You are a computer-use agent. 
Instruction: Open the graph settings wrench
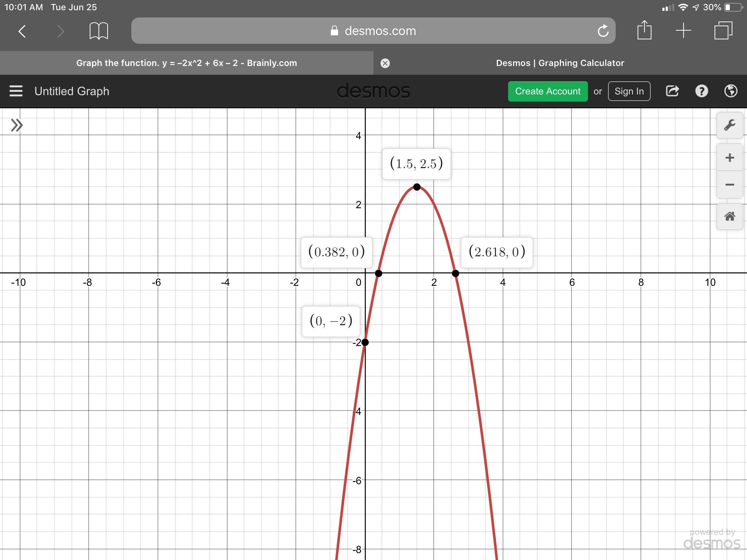(x=729, y=125)
